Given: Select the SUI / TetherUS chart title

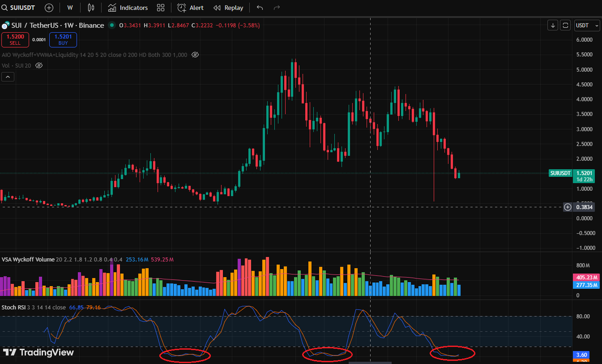Looking at the screenshot, I should pyautogui.click(x=58, y=25).
